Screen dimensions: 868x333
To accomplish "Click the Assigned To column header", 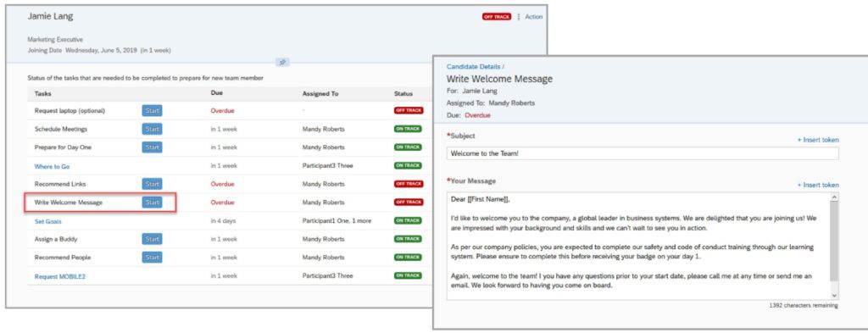I will 320,93.
